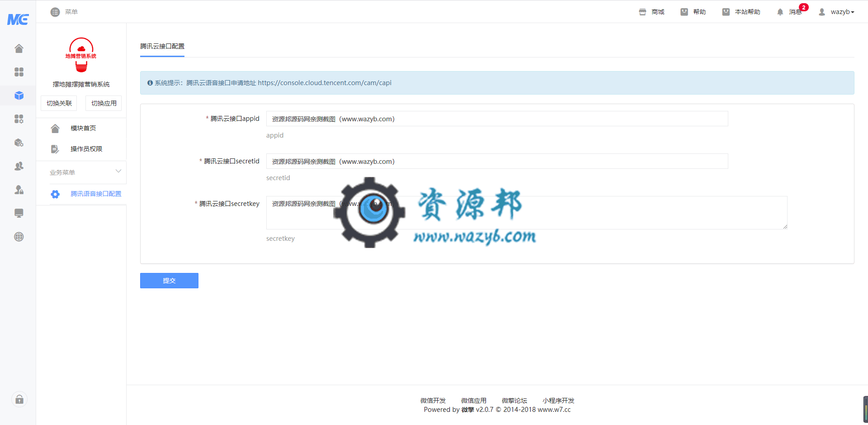This screenshot has height=425, width=868.
Task: Open the squares-with-circle apps icon in the left rail
Action: pos(19,119)
